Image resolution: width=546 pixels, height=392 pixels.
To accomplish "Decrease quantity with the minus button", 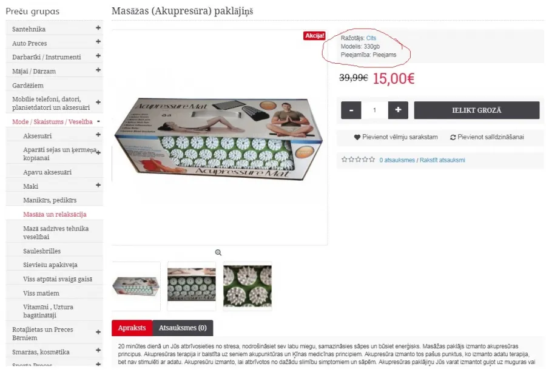I will pos(351,110).
